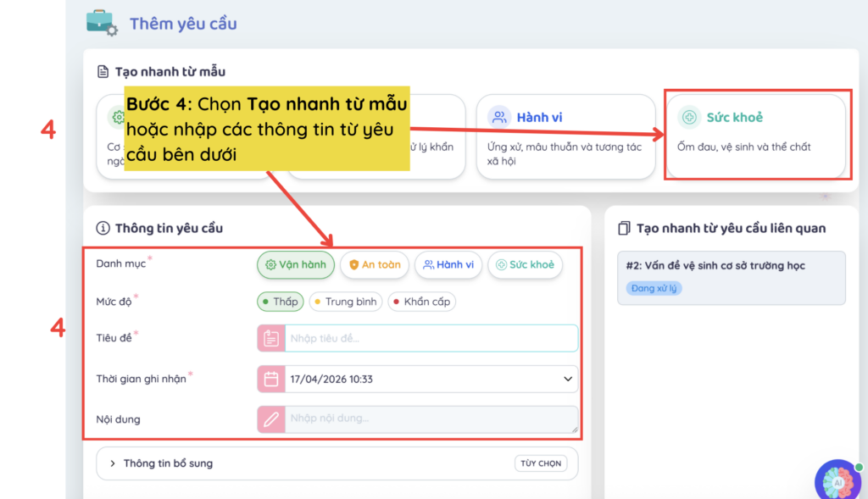Click the clipboard icon beside Tiêu đề field
Viewport: 868px width, 499px height.
point(270,338)
